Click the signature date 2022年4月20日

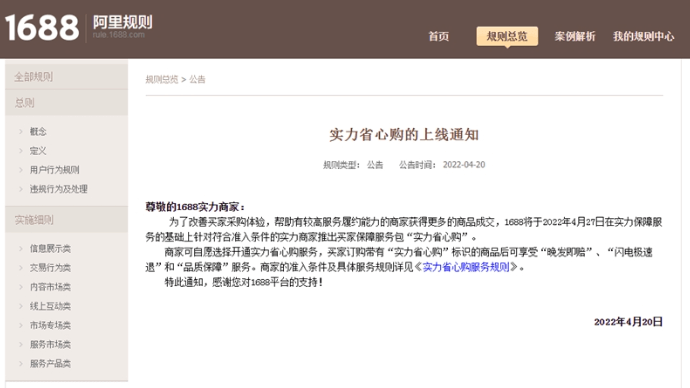point(628,322)
